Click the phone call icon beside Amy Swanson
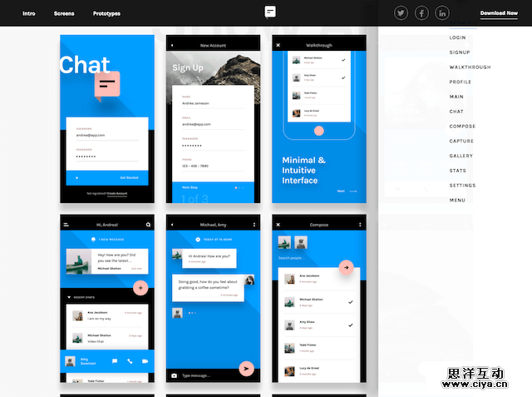The image size is (532, 397). click(x=129, y=361)
